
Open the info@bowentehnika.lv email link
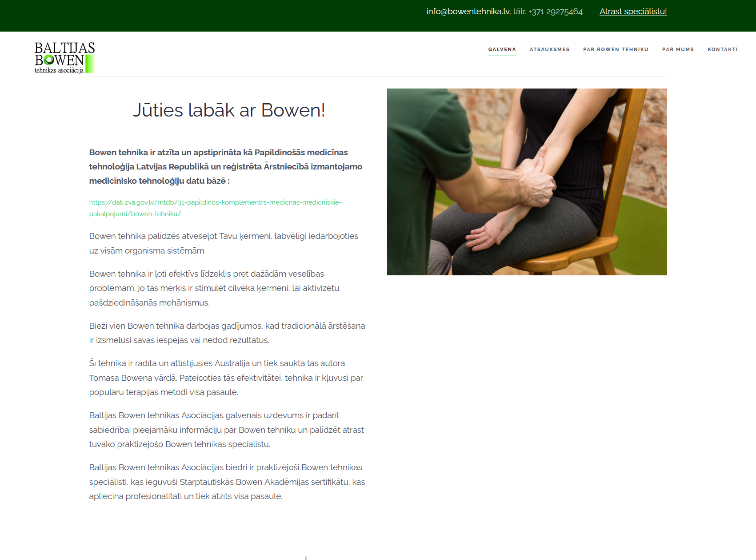tap(467, 11)
